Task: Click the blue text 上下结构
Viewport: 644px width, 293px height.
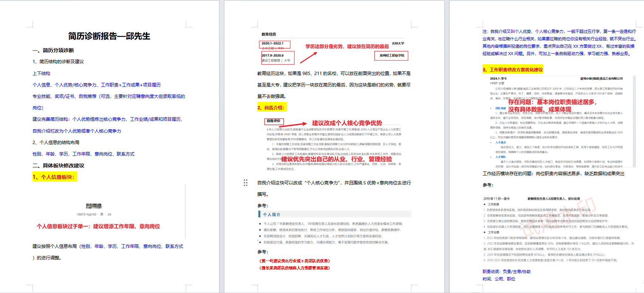Action: pos(41,74)
